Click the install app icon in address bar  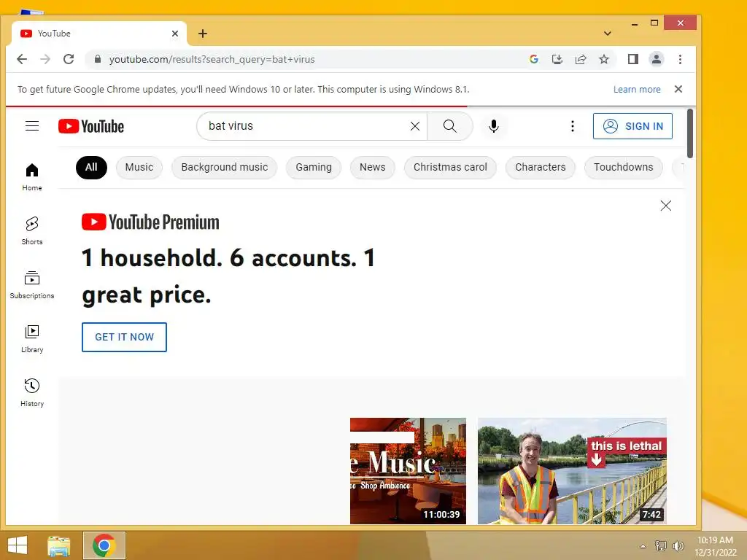tap(557, 59)
